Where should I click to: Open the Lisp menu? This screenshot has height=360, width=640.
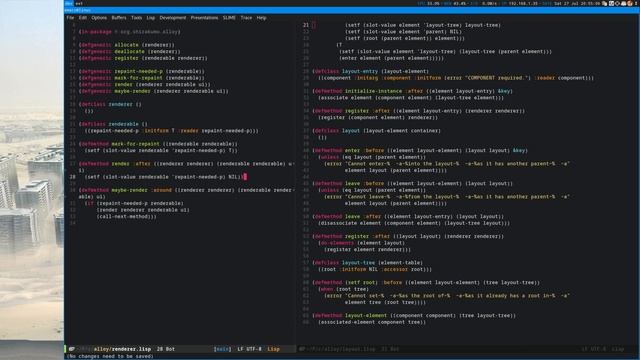pos(151,18)
